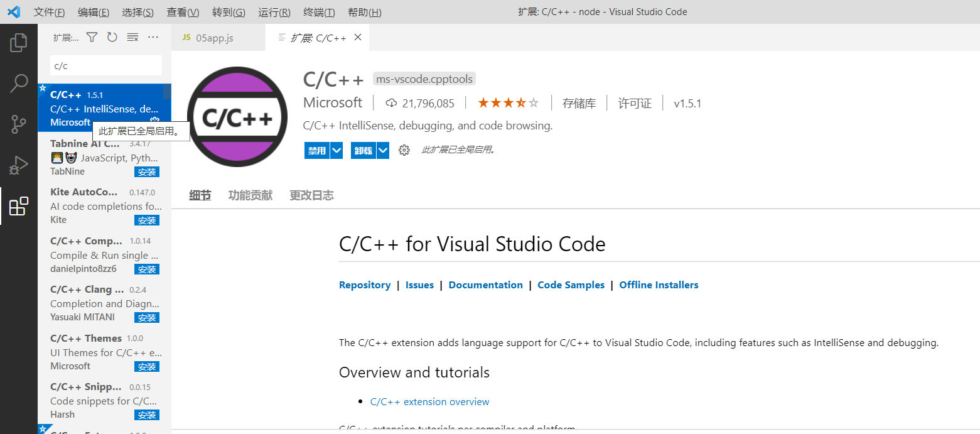
Task: Click the VS Code logo icon
Action: pos(13,12)
